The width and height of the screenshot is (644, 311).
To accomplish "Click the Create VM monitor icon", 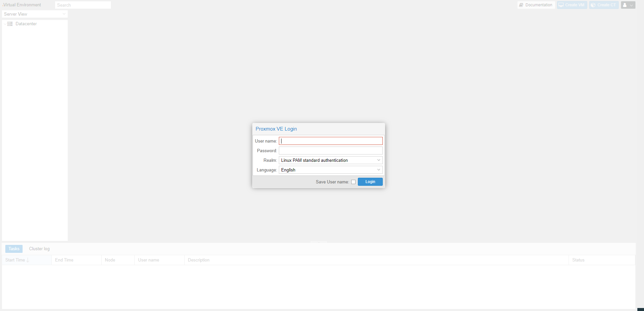I will pyautogui.click(x=561, y=5).
